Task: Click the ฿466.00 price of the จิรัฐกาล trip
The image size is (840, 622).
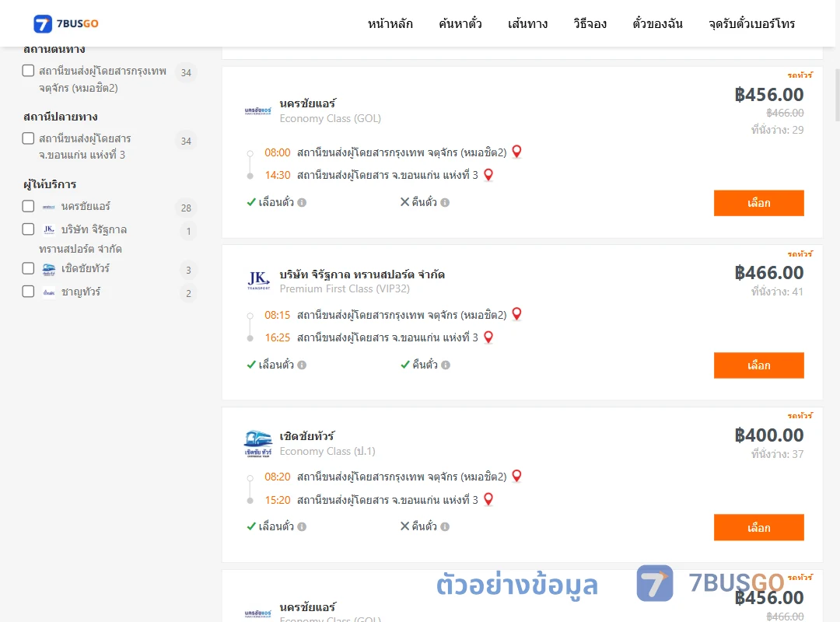Action: click(x=768, y=273)
